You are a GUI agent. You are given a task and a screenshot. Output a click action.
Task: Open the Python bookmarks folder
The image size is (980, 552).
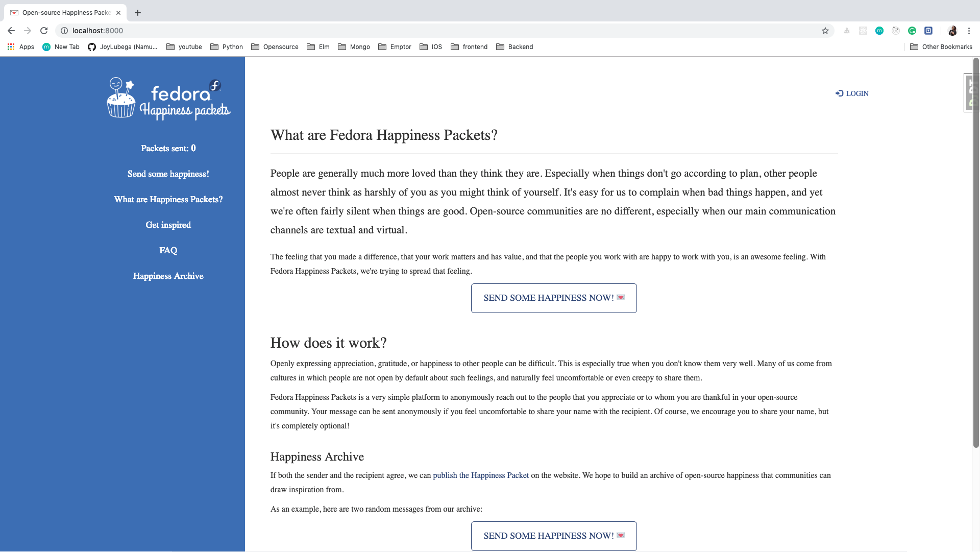[227, 46]
